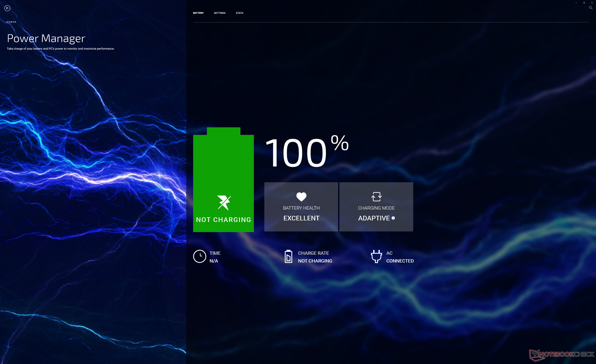Click the 100% battery percentage readout
Screen dimensions: 596x364
point(306,152)
